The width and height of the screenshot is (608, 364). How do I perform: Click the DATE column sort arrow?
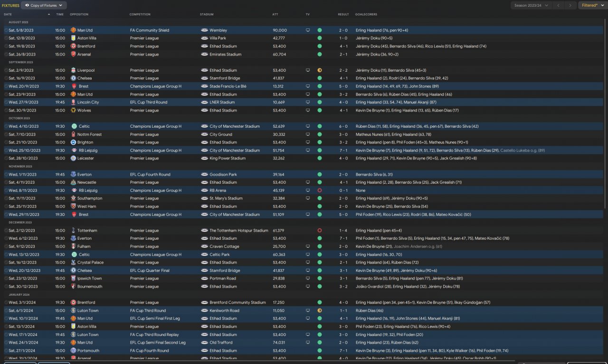48,14
